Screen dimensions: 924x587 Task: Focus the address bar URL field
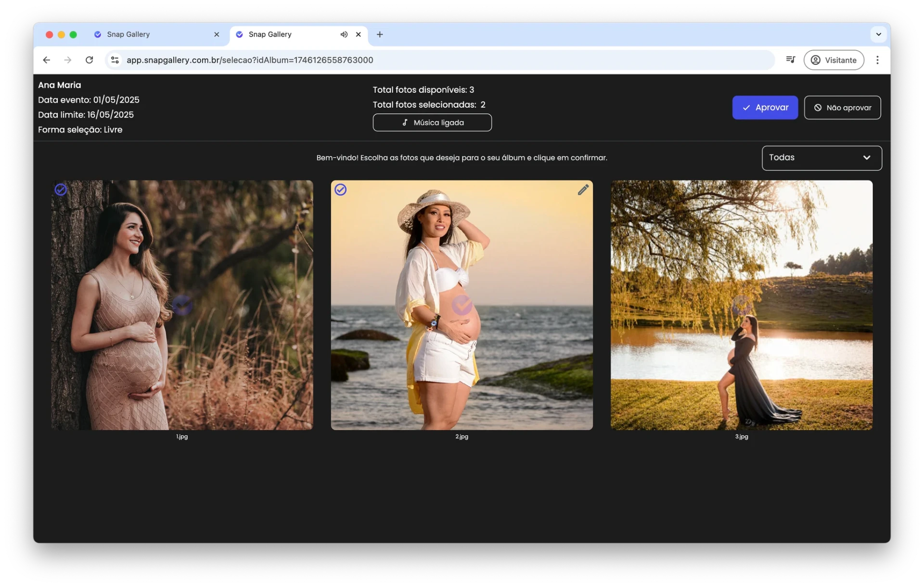coord(440,60)
